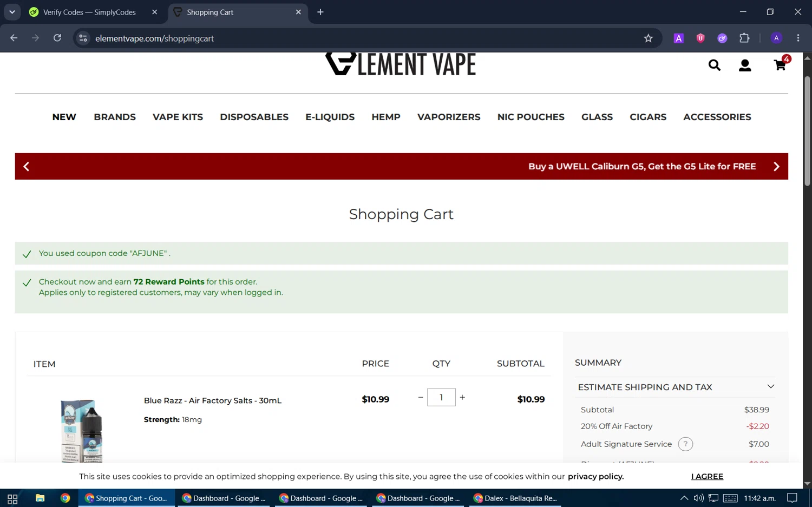This screenshot has height=507, width=812.
Task: Open the Chrome profile avatar
Action: (776, 38)
